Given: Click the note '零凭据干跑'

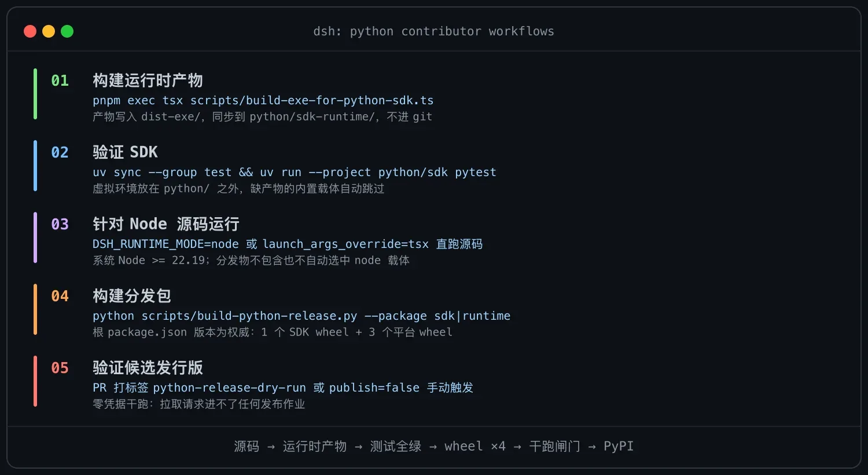Looking at the screenshot, I should [198, 404].
